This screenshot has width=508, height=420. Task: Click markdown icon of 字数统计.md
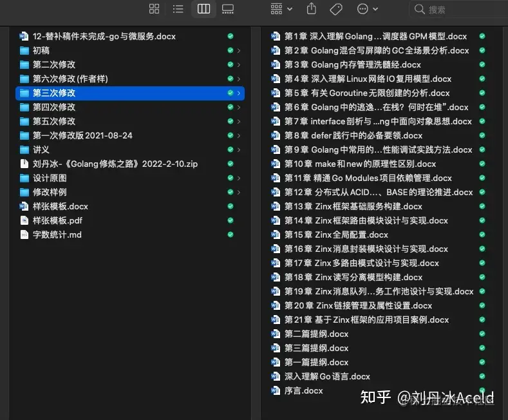coord(24,235)
